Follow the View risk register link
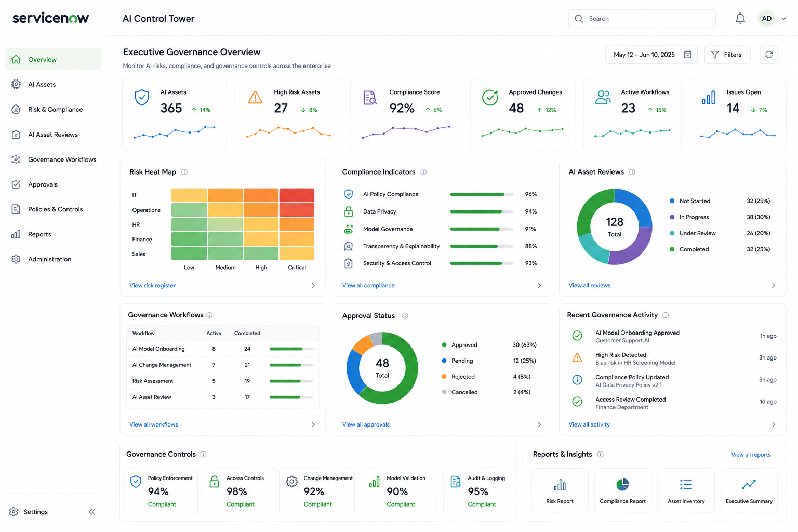Viewport: 798px width, 532px height. click(x=152, y=286)
